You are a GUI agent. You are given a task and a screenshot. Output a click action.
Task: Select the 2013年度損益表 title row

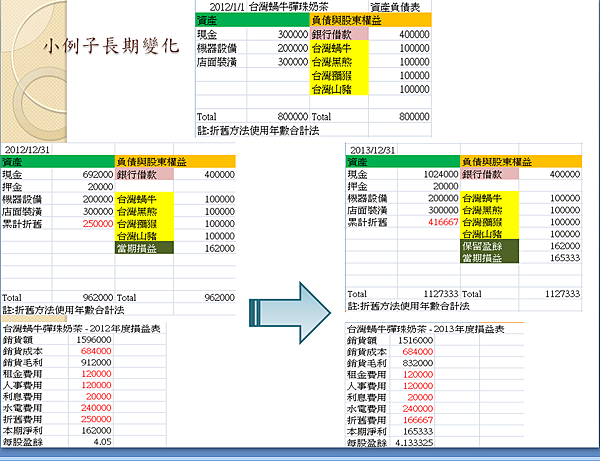(x=426, y=329)
